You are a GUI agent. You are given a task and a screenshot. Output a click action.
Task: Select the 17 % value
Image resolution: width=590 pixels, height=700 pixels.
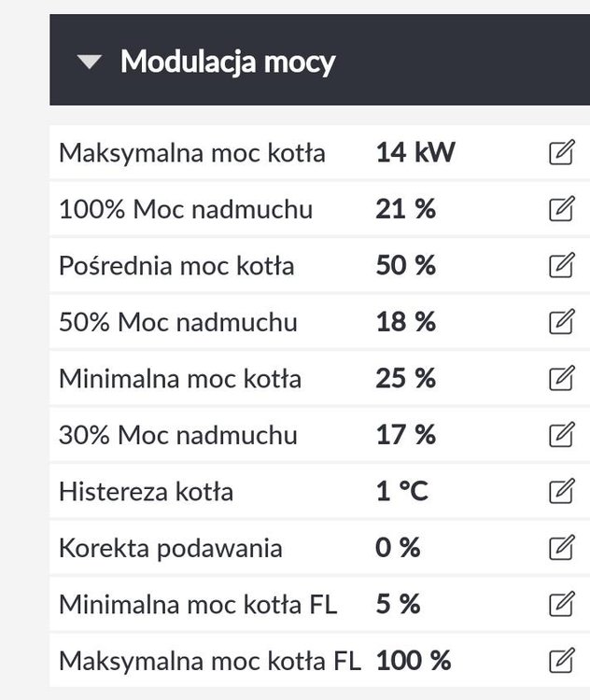pyautogui.click(x=405, y=435)
